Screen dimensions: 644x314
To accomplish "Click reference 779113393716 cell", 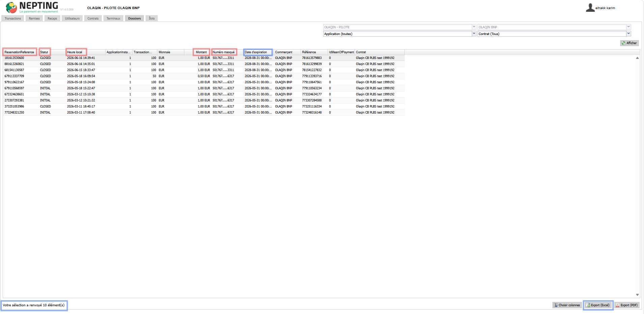I will coord(312,76).
